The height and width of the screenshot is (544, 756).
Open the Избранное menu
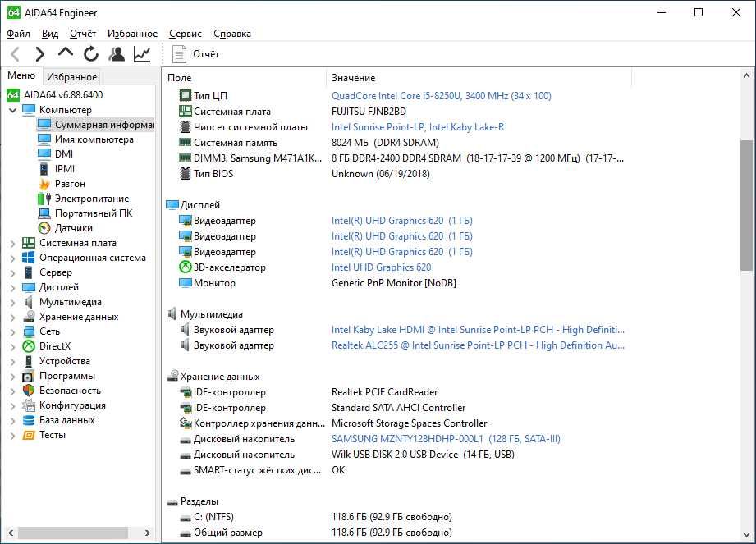click(133, 34)
